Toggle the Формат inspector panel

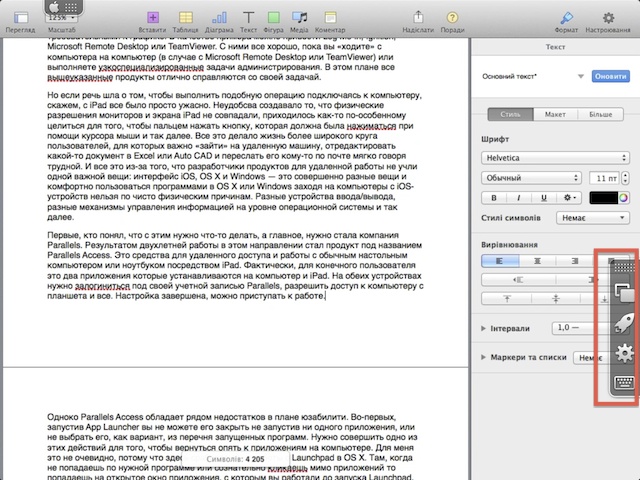click(567, 18)
